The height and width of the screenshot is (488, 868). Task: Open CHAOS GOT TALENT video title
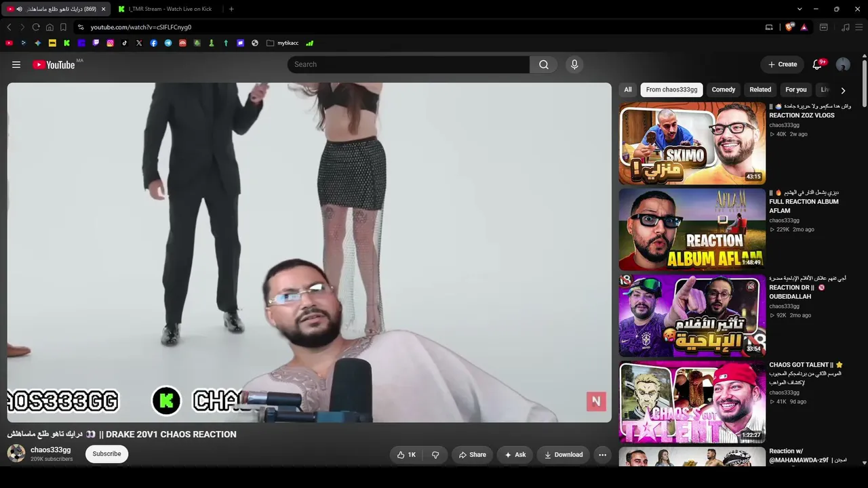(x=806, y=373)
